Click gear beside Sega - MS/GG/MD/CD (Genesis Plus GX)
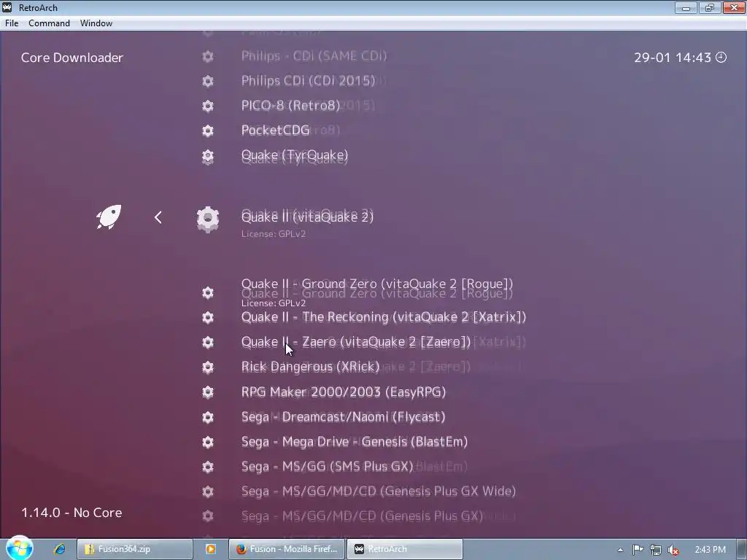Image resolution: width=747 pixels, height=560 pixels. (x=208, y=516)
